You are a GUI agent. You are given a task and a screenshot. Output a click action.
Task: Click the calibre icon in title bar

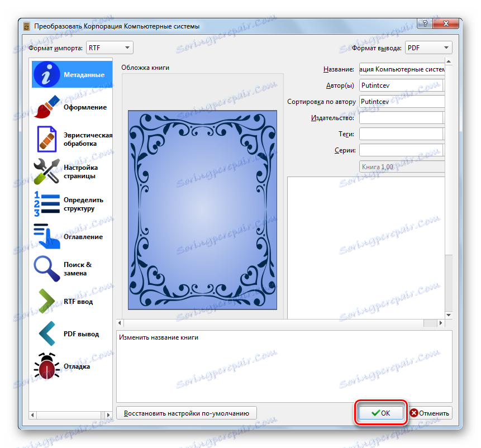coord(27,27)
